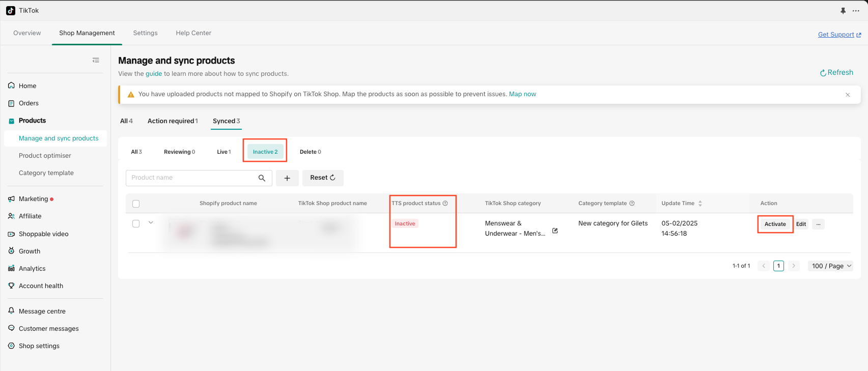This screenshot has height=371, width=868.
Task: Click the Account health trophy icon
Action: pos(11,286)
